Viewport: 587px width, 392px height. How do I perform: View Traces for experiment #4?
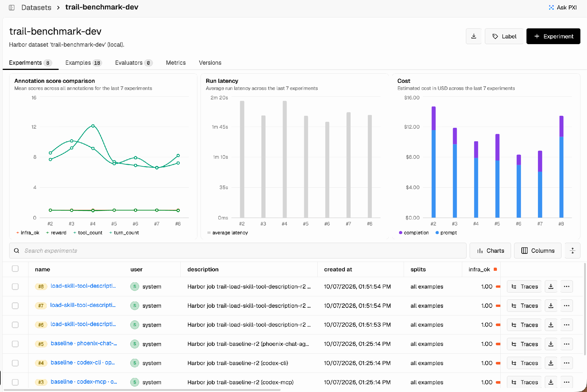click(x=524, y=363)
